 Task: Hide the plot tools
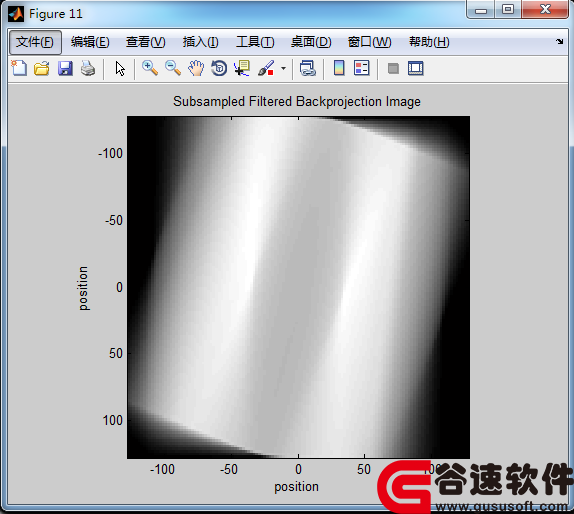pyautogui.click(x=393, y=68)
